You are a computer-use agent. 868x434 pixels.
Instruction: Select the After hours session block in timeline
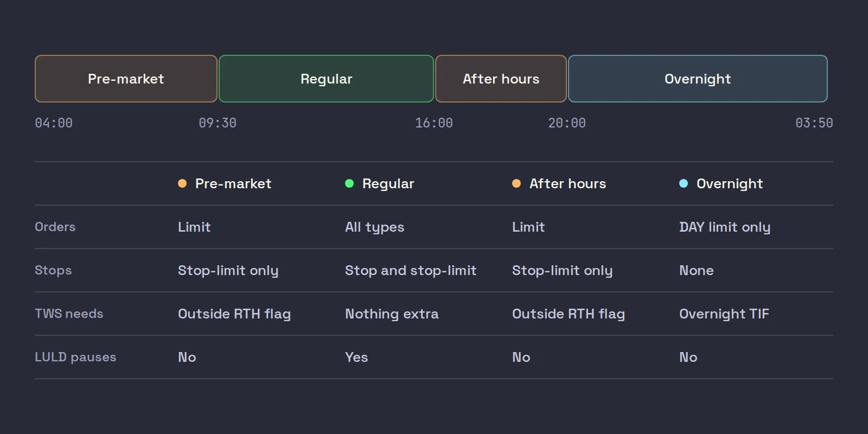point(501,79)
